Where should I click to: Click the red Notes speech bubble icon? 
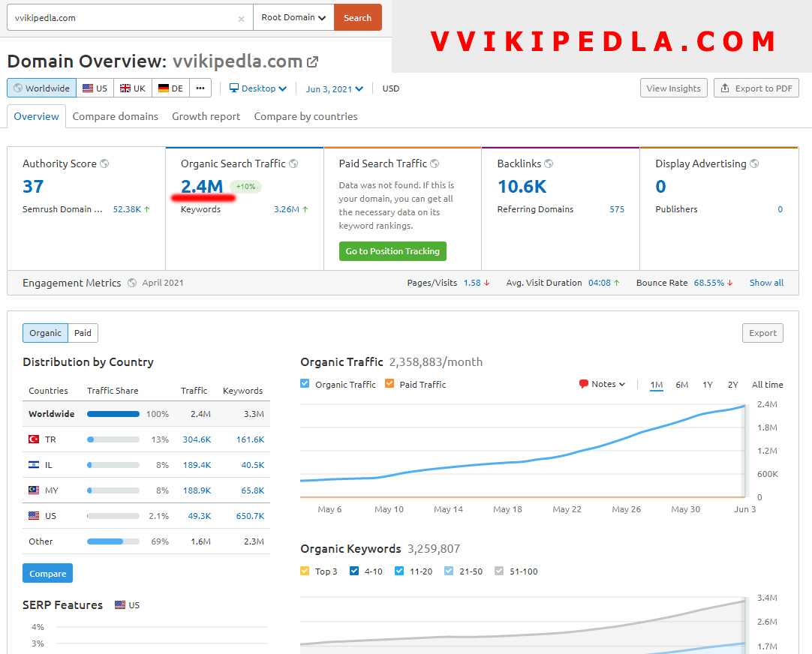(584, 384)
